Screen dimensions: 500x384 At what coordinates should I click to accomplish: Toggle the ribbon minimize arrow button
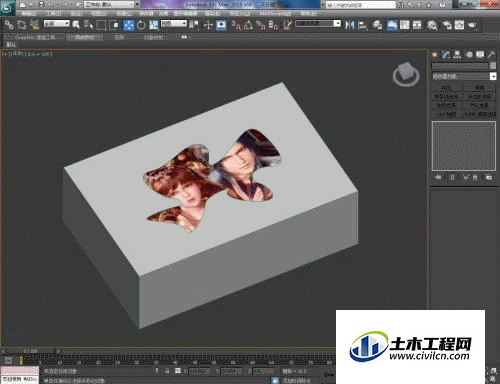(x=184, y=37)
